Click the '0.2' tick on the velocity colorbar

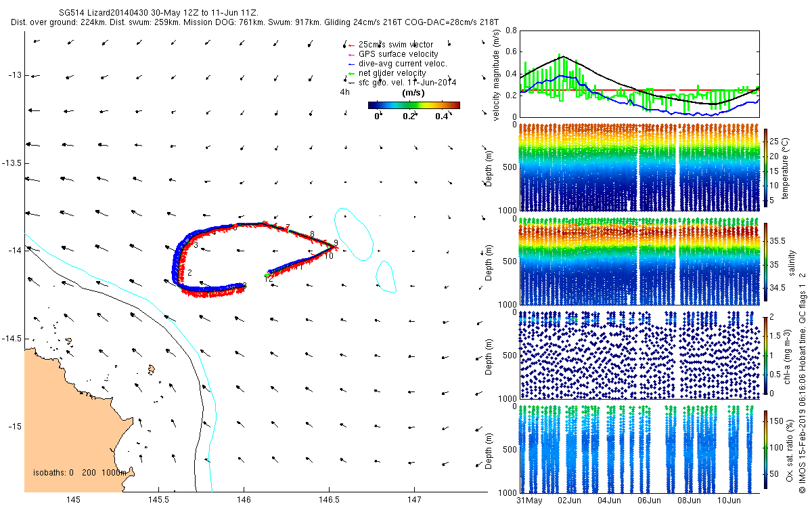[409, 117]
